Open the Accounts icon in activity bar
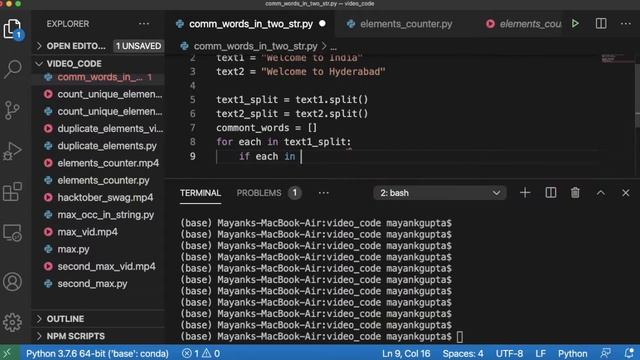The width and height of the screenshot is (640, 360). 12,282
